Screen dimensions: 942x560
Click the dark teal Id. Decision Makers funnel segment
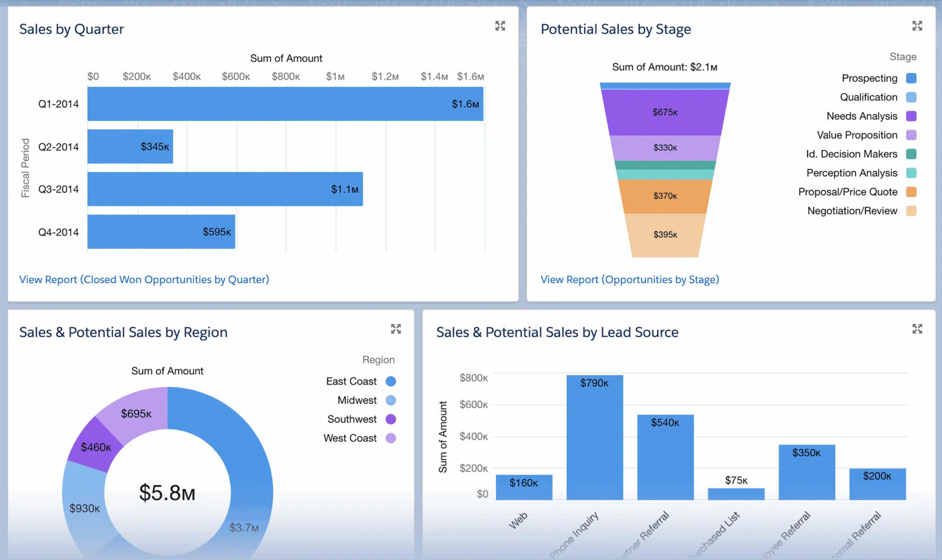(665, 165)
